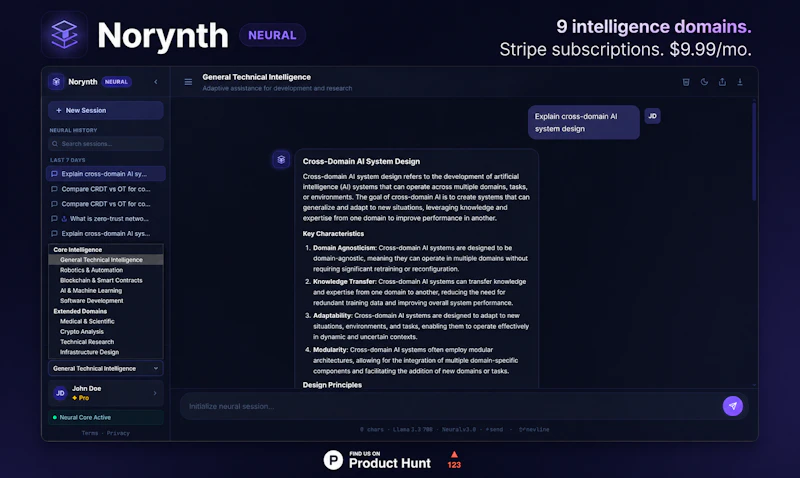This screenshot has height=478, width=800.
Task: Open the highlighted Explain cross-domain AI session
Action: (106, 174)
